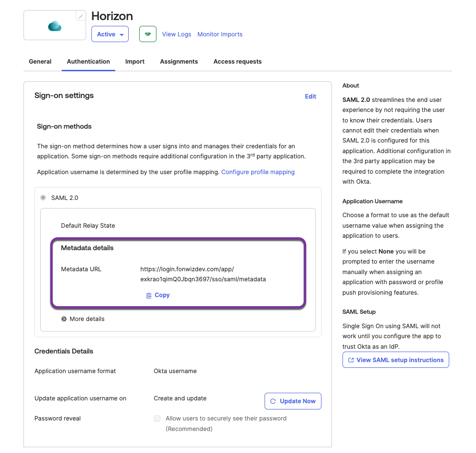Screen dimensions: 476x453
Task: Click the Horizon cloud logo thumbnail
Action: (x=55, y=26)
